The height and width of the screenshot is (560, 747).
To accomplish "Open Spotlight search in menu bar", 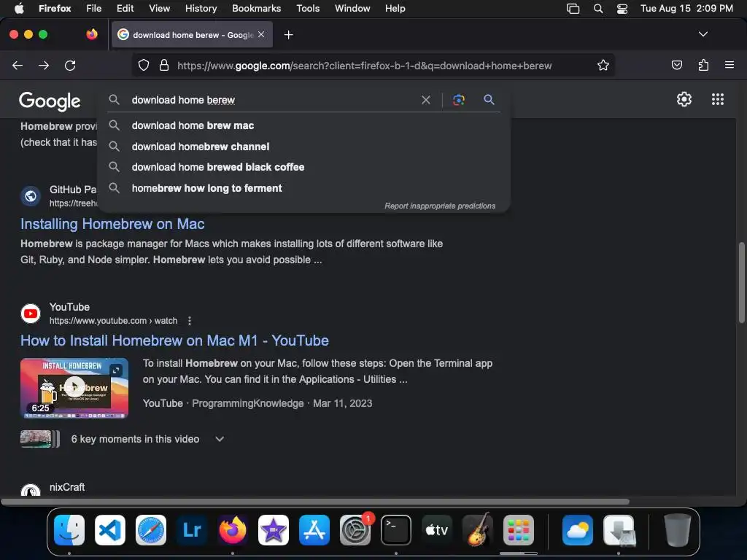I will (598, 9).
